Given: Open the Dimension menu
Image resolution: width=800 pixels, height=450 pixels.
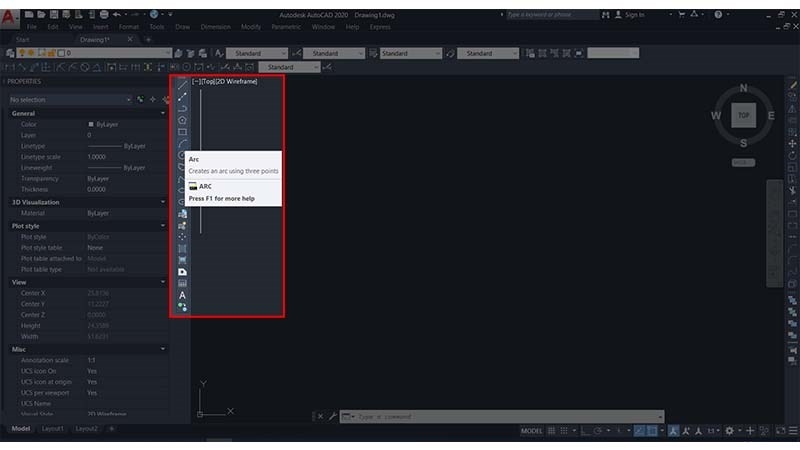Looking at the screenshot, I should [215, 27].
